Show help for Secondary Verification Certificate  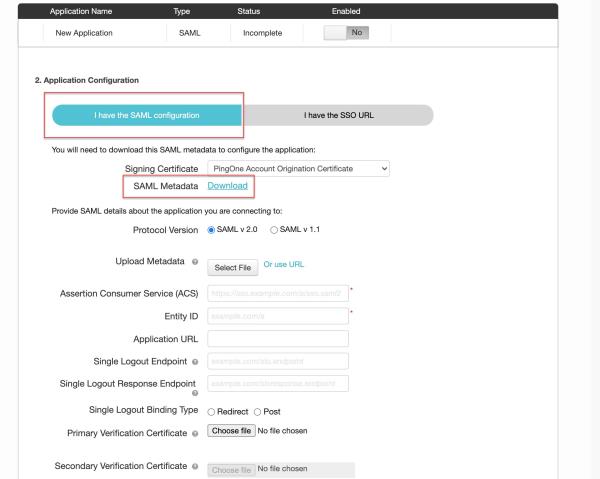tap(195, 466)
